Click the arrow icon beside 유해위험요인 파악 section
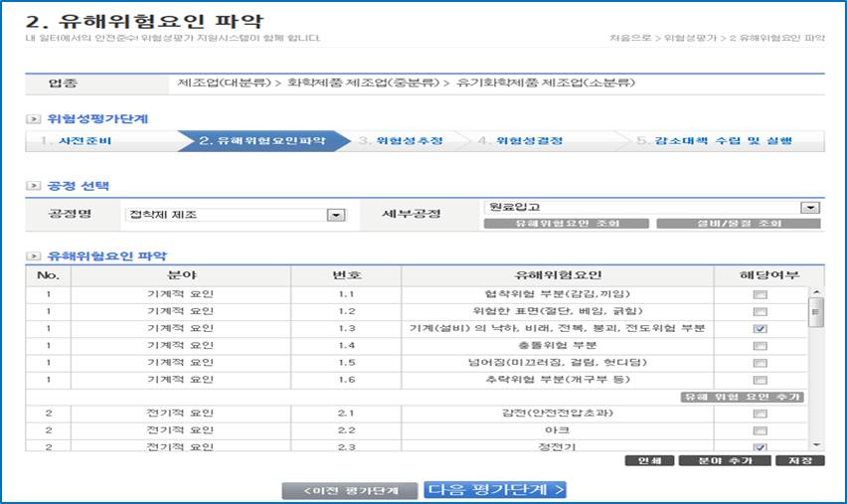This screenshot has height=504, width=847. (x=33, y=256)
